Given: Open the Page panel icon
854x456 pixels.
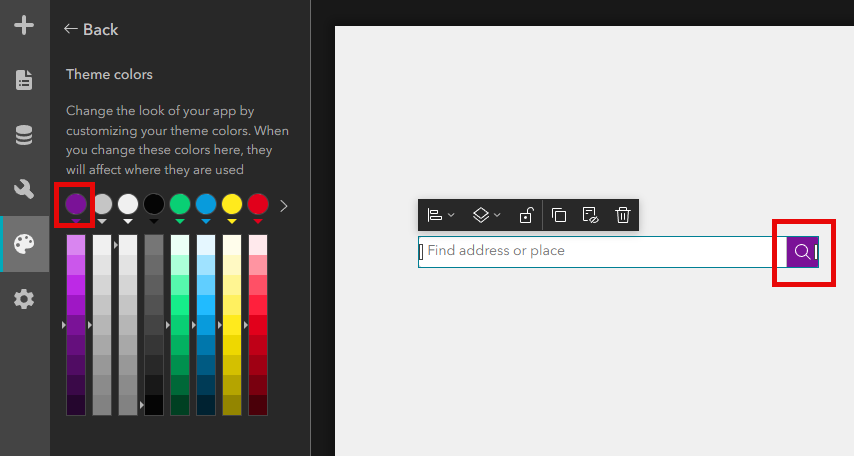Looking at the screenshot, I should (x=24, y=80).
